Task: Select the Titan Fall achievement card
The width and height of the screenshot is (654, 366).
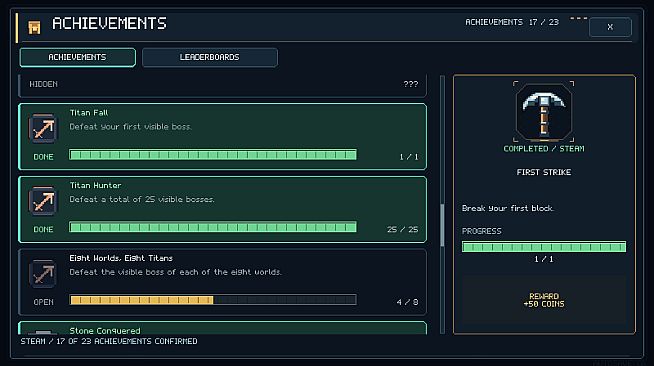Action: 223,136
